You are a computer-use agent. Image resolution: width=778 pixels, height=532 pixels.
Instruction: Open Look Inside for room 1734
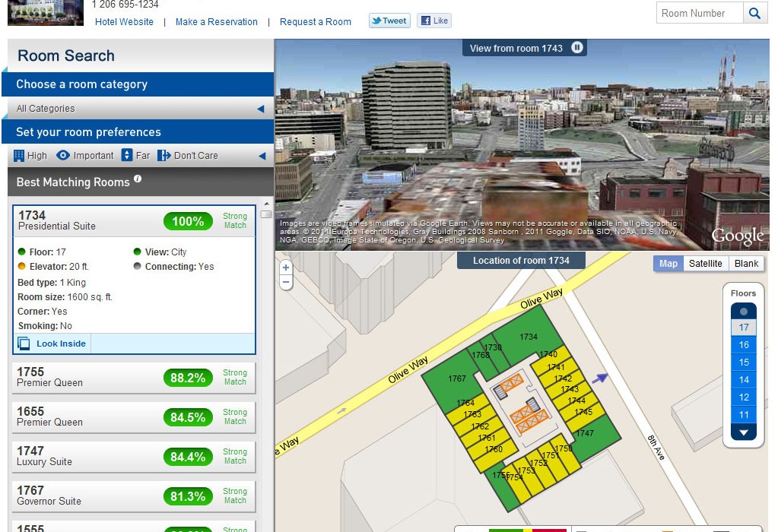click(x=53, y=344)
